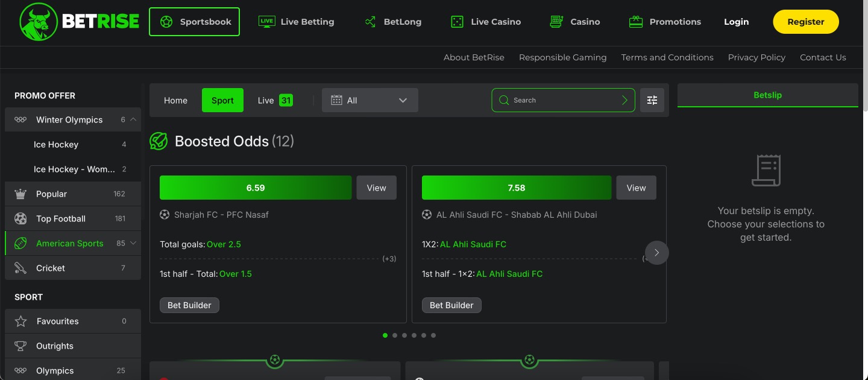Viewport: 868px width, 380px height.
Task: Open the Sportsbook menu item
Action: coord(194,22)
